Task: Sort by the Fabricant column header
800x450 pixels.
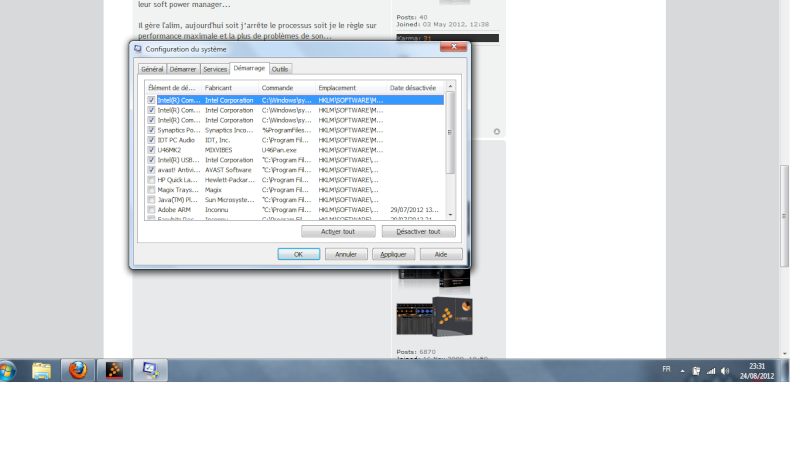Action: (x=230, y=88)
